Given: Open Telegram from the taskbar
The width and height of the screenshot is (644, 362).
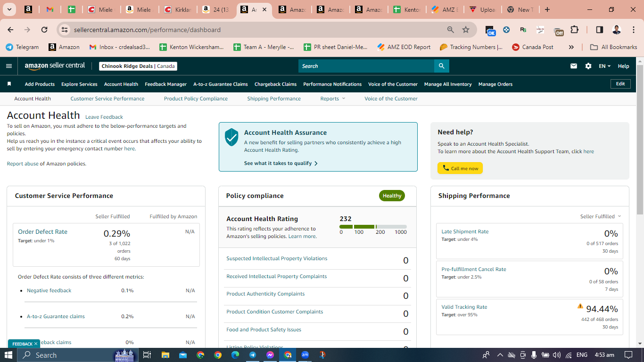Looking at the screenshot, I should (x=253, y=355).
